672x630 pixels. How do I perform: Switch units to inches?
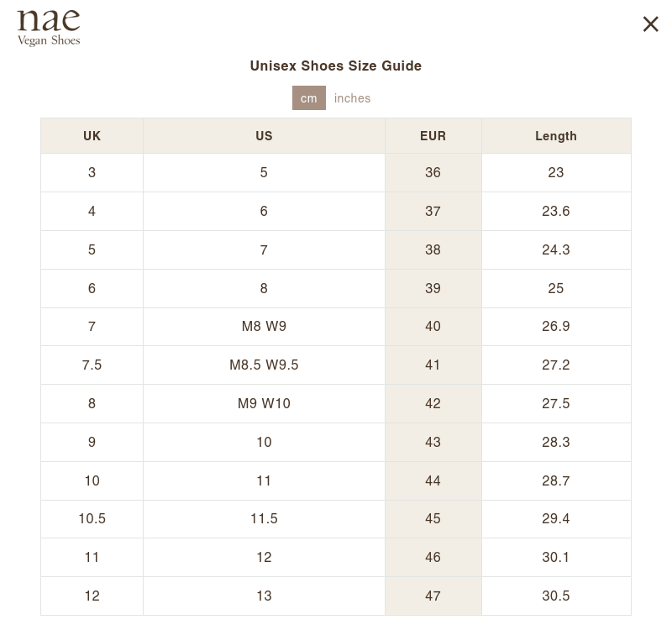(x=352, y=98)
